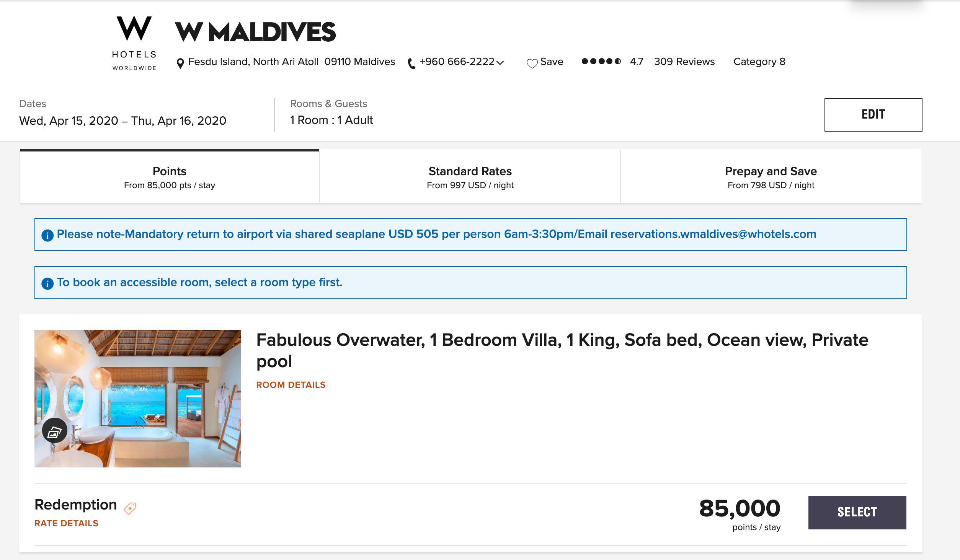
Task: Switch to the Points tab
Action: [x=170, y=177]
